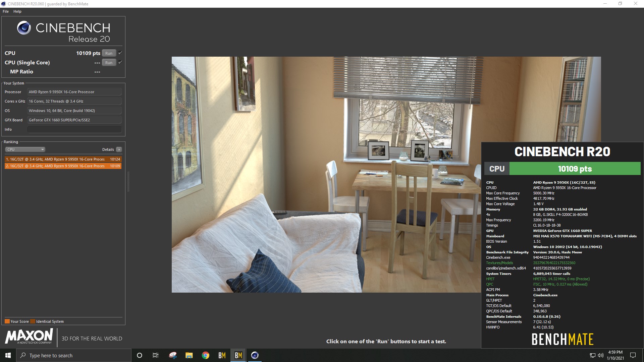Run the CPU Single Core test
The image size is (644, 362).
[x=109, y=63]
